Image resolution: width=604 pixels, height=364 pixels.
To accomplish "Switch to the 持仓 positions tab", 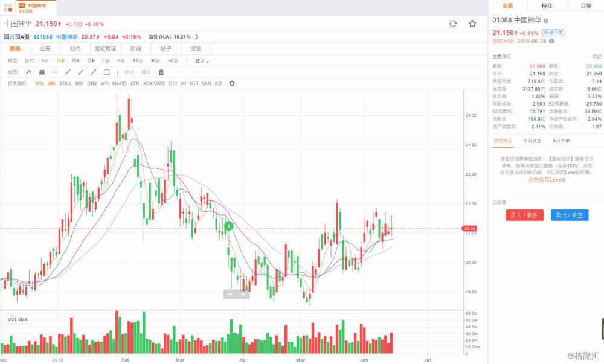I will pyautogui.click(x=547, y=6).
